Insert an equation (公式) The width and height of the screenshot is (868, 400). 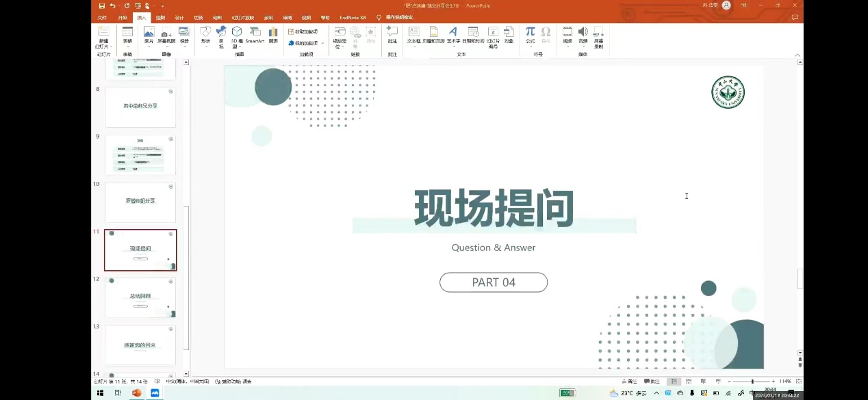click(x=530, y=34)
